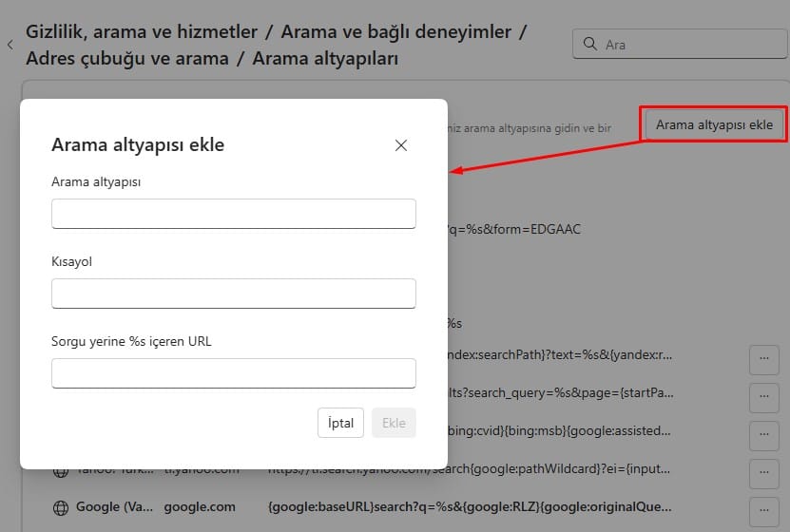The height and width of the screenshot is (532, 790).
Task: Click the back chevron beside the breadcrumb
Action: point(10,45)
